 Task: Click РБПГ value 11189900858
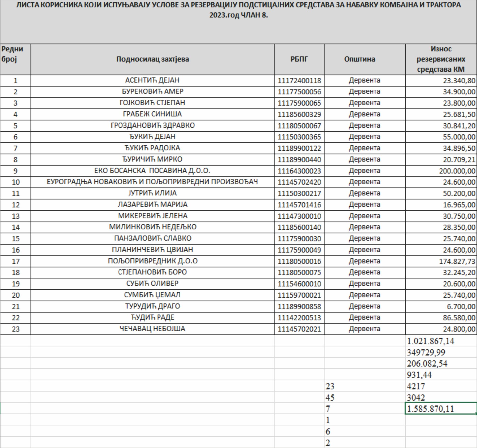coord(299,306)
